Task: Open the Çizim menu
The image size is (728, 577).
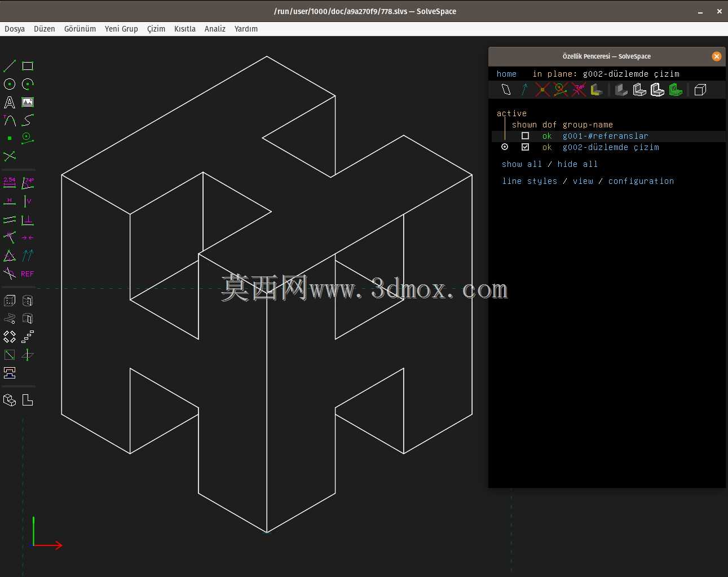Action: point(156,29)
